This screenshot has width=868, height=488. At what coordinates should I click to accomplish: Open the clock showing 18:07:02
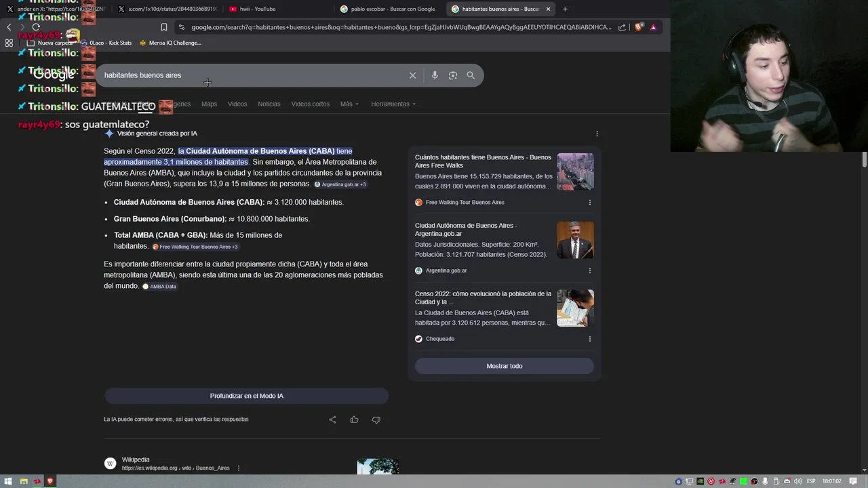(x=832, y=481)
